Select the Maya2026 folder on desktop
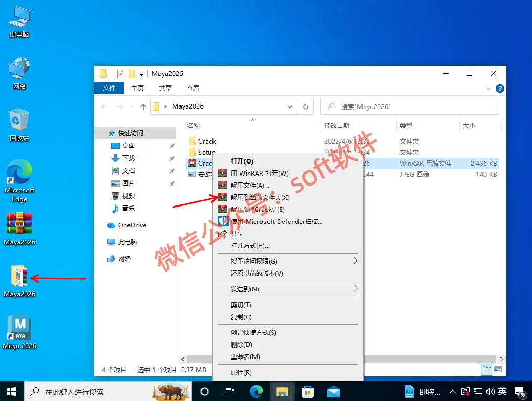The image size is (532, 401). pyautogui.click(x=19, y=281)
